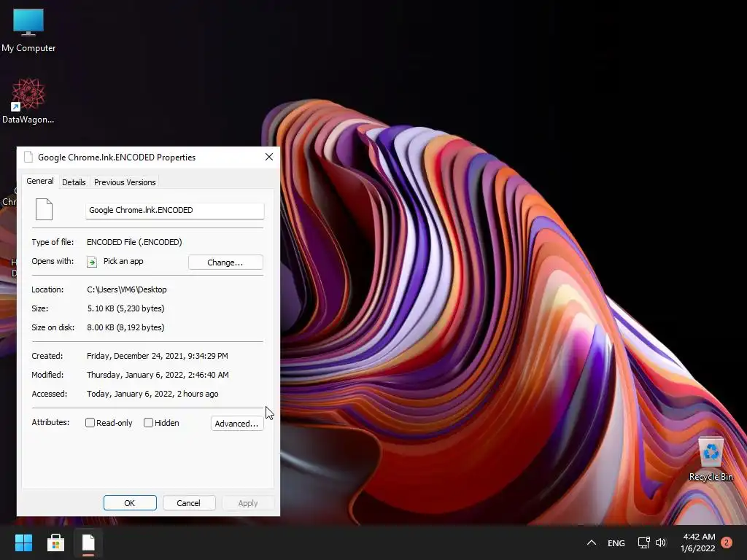
Task: Open the Advanced... attributes dialog
Action: (237, 424)
